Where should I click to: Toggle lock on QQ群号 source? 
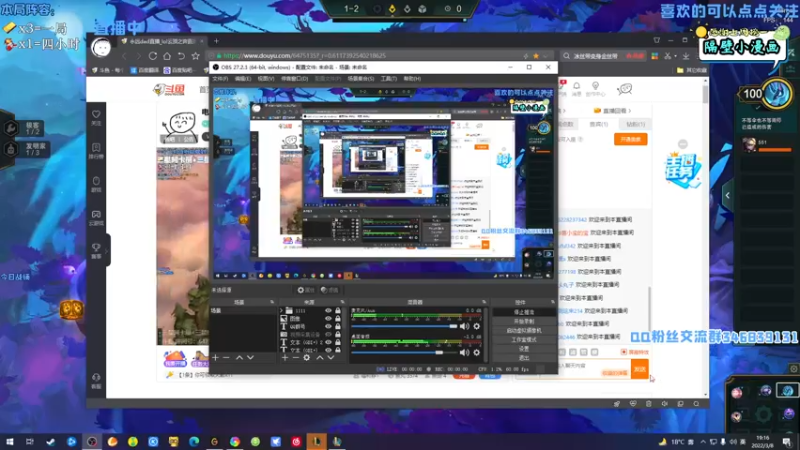point(338,327)
